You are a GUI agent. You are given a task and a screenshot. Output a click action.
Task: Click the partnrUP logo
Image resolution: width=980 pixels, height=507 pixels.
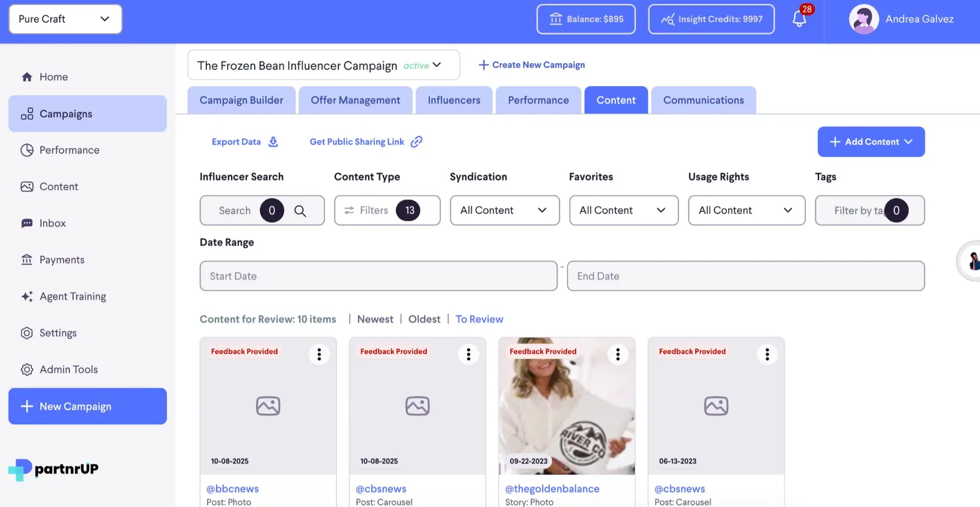(x=54, y=470)
